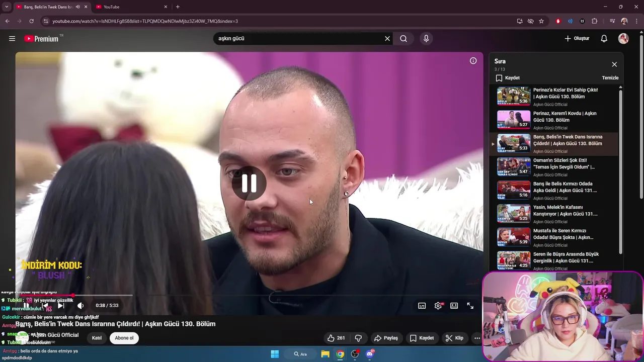Reload the page
The width and height of the screenshot is (644, 362).
(31, 21)
